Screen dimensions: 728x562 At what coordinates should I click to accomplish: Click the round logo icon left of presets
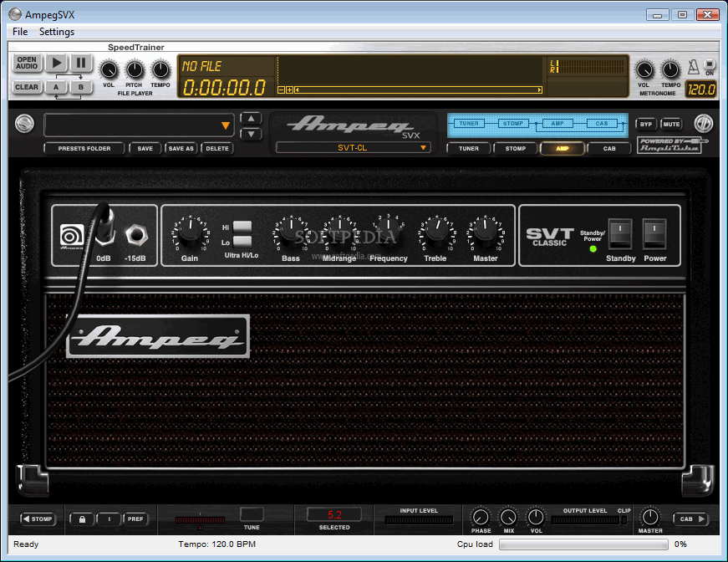(24, 124)
